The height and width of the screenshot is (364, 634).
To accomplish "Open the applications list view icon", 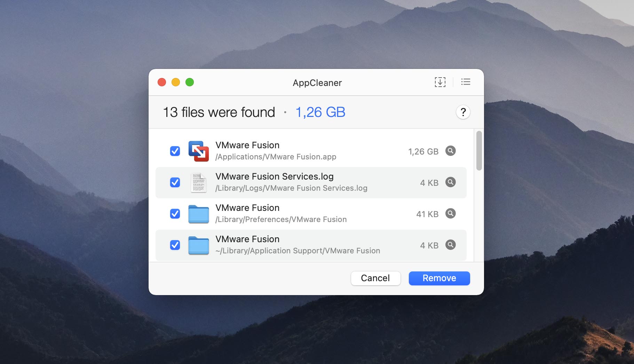I will pos(466,82).
